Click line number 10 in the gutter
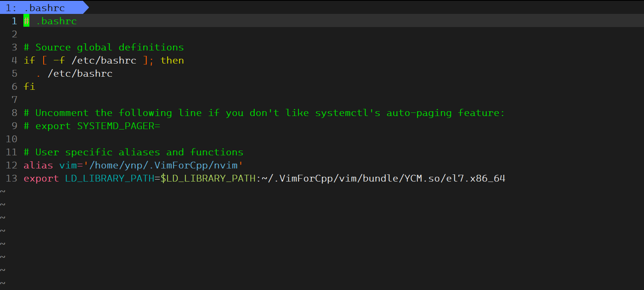 12,139
